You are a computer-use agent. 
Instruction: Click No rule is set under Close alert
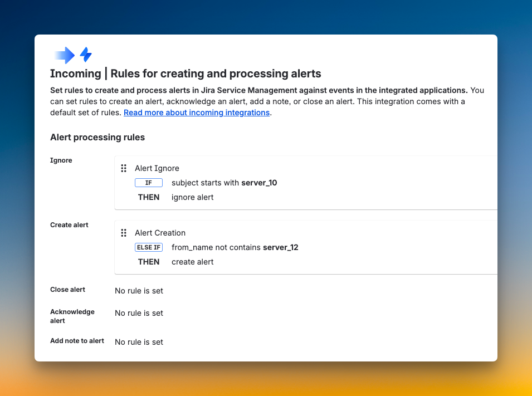point(139,290)
